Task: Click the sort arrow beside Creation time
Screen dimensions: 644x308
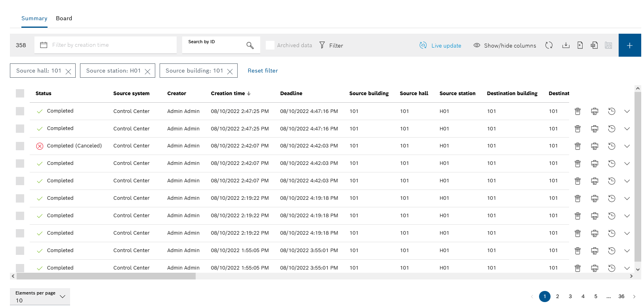Action: (x=249, y=94)
